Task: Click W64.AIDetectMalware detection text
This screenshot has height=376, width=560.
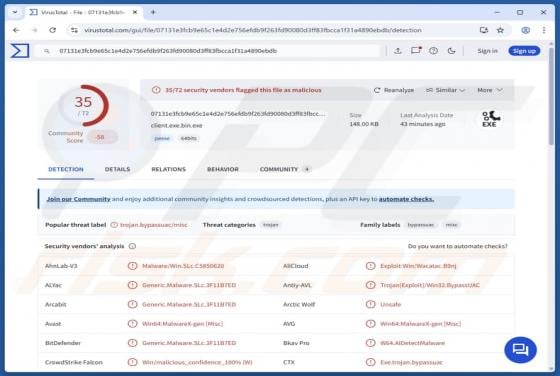Action: (412, 343)
